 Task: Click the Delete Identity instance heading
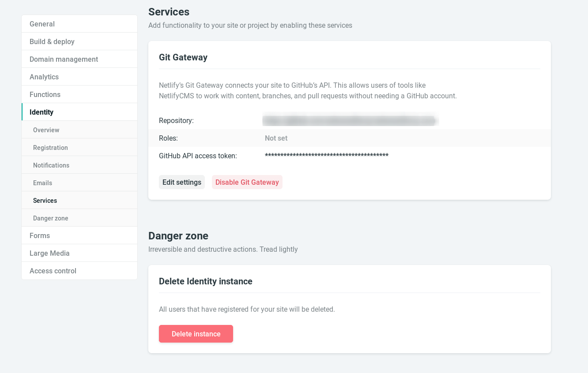coord(206,281)
